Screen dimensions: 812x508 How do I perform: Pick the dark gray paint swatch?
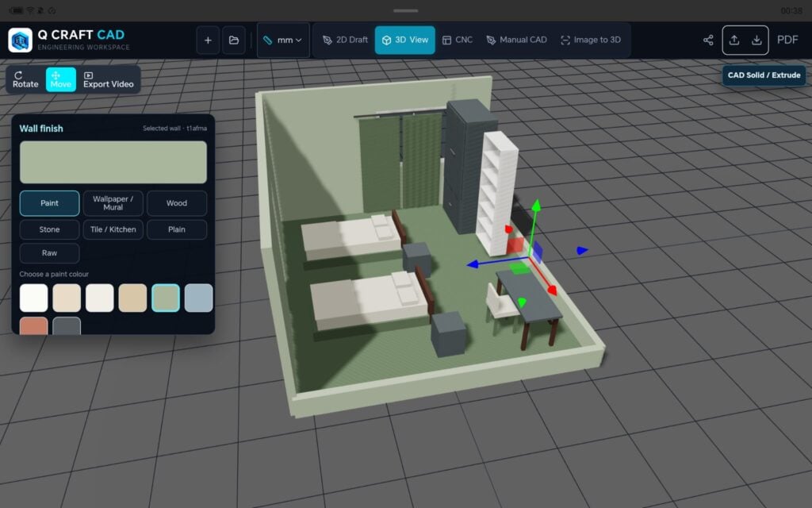(67, 325)
